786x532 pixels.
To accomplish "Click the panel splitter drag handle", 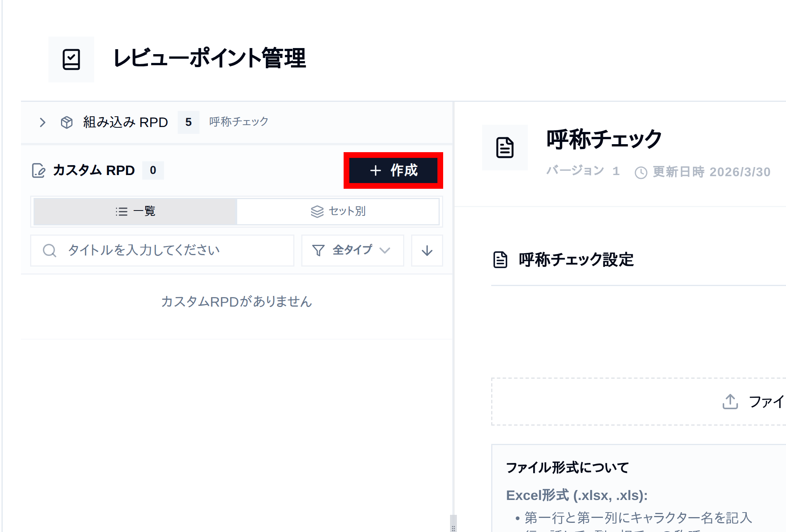I will (453, 523).
